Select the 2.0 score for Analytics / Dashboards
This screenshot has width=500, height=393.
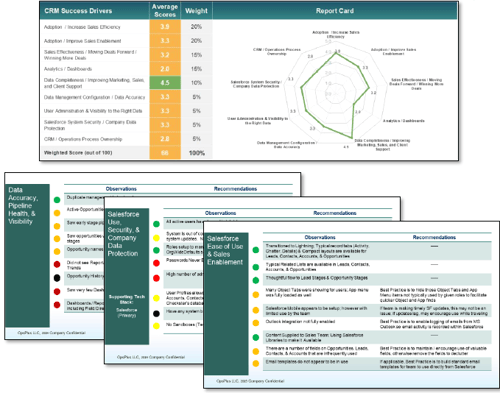coord(165,69)
